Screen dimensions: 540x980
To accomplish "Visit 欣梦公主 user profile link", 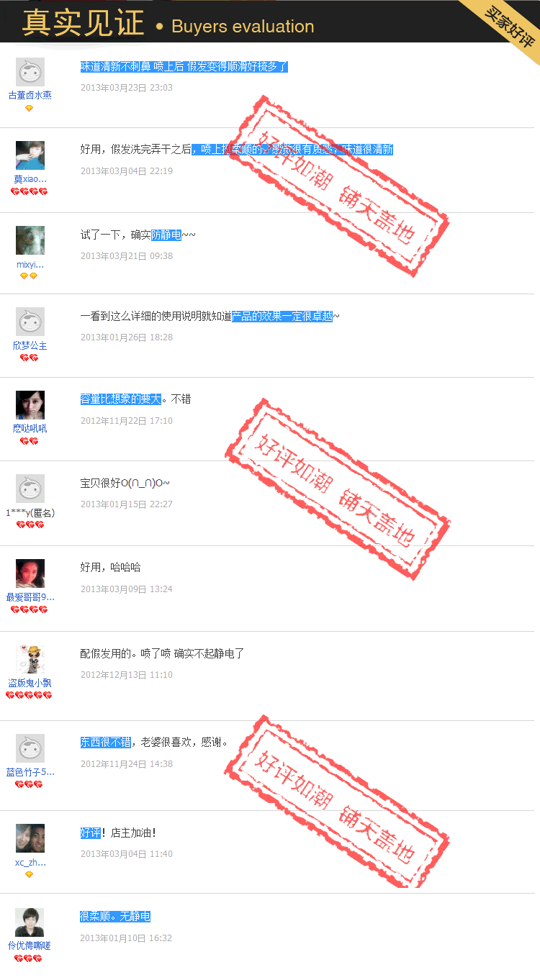I will (x=30, y=345).
